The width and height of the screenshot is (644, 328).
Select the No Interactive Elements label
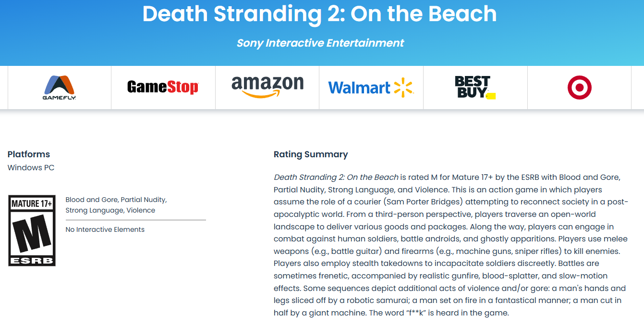pos(105,229)
